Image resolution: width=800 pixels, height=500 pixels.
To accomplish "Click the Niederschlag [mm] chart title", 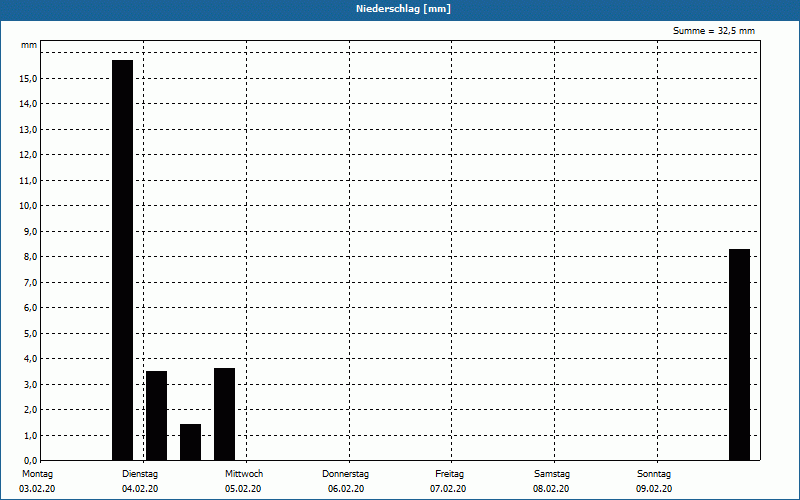I will (x=400, y=9).
